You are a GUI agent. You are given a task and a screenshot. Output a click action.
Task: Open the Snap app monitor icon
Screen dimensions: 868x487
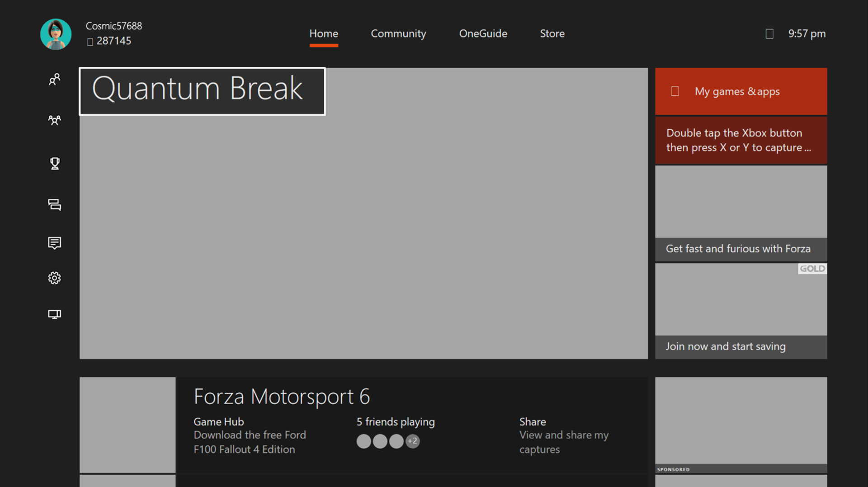[55, 314]
